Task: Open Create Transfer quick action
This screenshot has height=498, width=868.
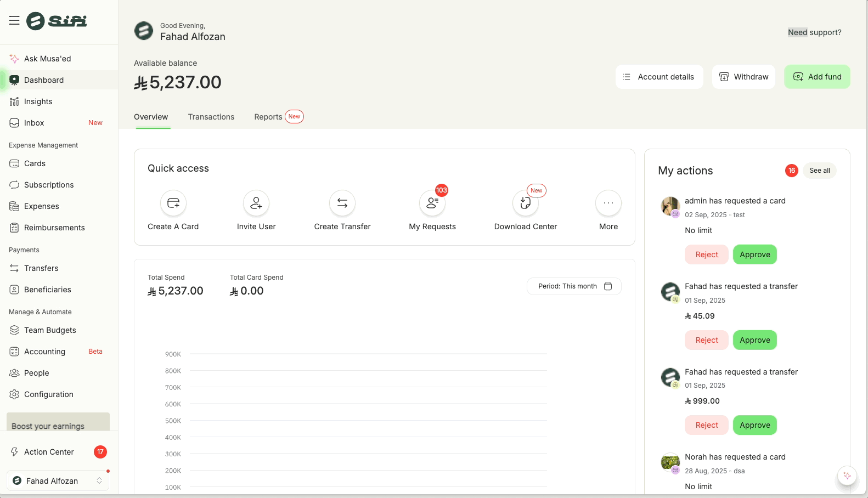Action: 342,203
